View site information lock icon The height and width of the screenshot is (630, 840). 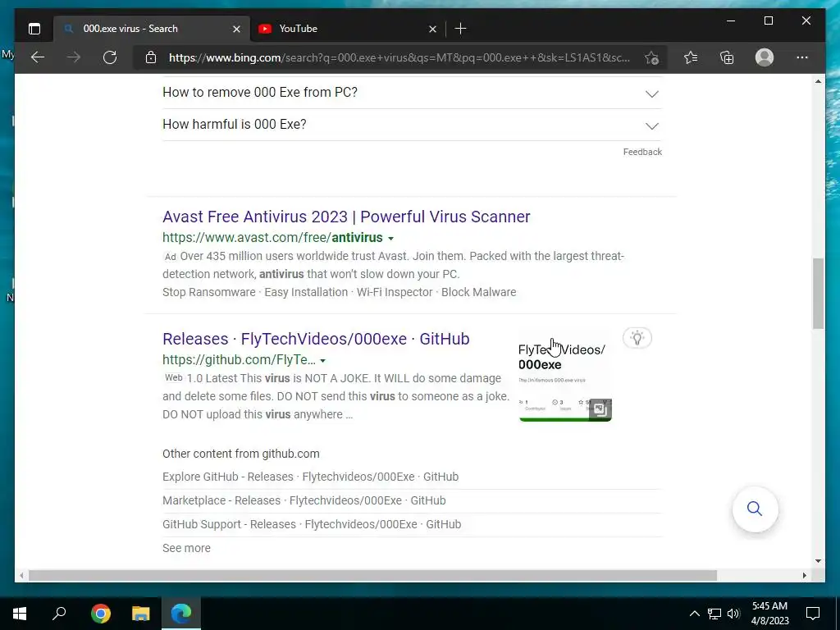point(151,57)
